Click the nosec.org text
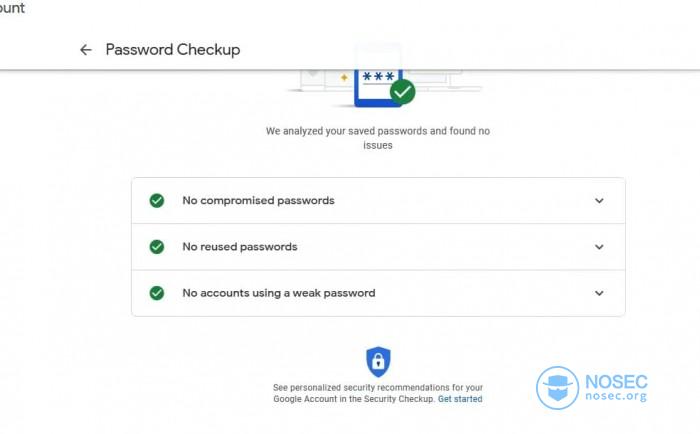This screenshot has height=434, width=700. click(x=616, y=396)
